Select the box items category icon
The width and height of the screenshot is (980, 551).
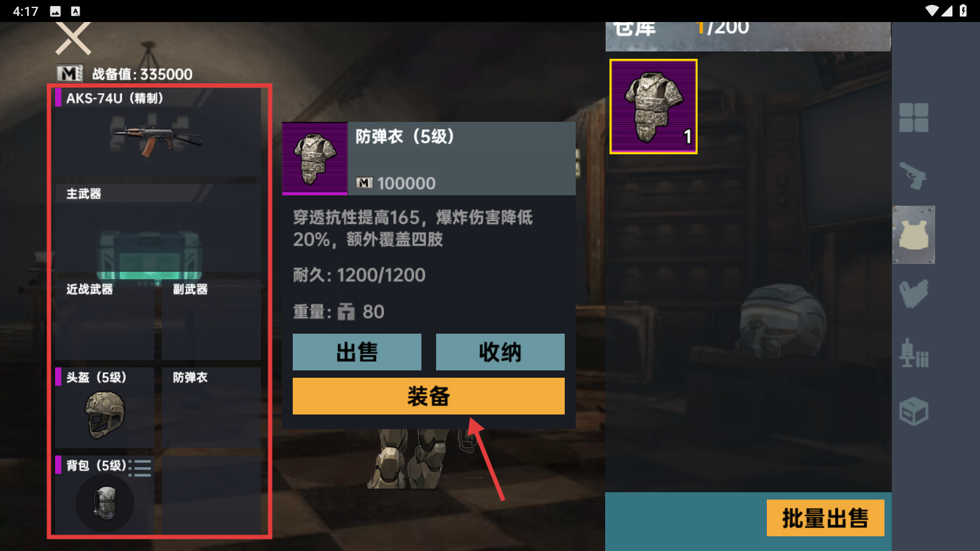(913, 411)
